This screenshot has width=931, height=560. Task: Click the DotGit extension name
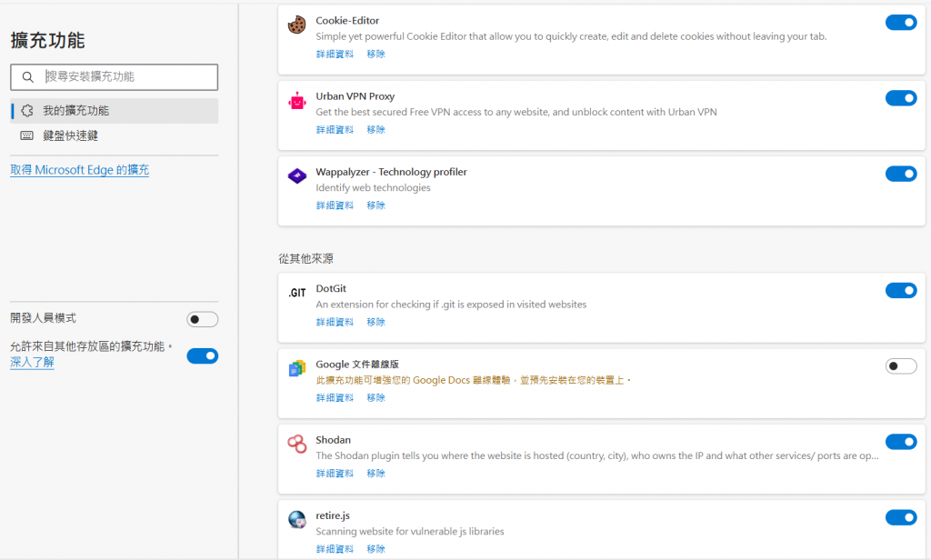(331, 288)
